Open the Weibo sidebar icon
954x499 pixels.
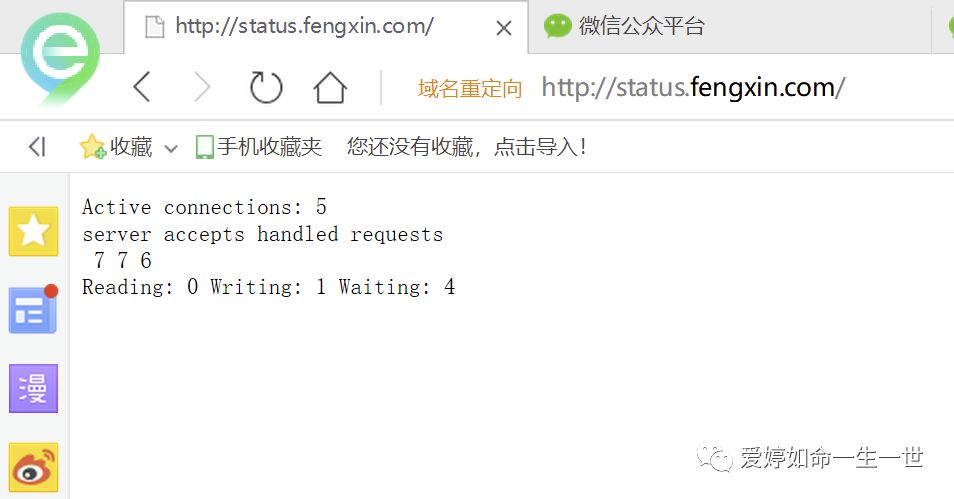[33, 467]
